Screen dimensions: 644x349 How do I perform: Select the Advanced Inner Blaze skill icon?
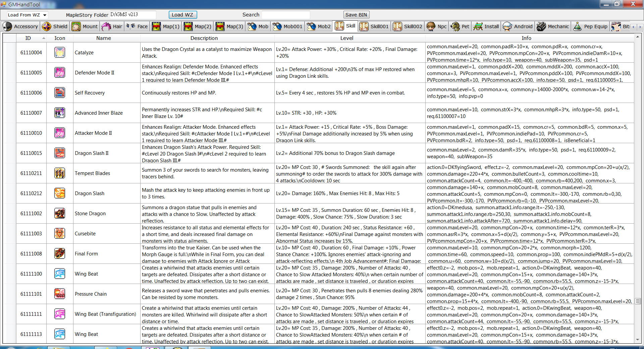pos(60,113)
